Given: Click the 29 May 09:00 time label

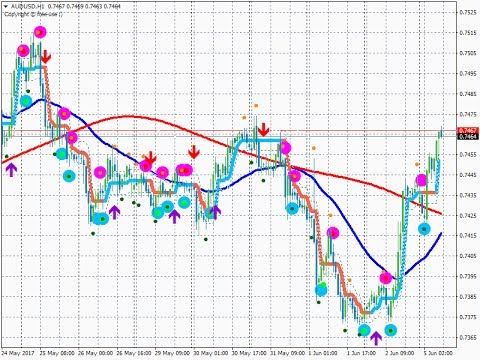Looking at the screenshot, I should pyautogui.click(x=172, y=353).
